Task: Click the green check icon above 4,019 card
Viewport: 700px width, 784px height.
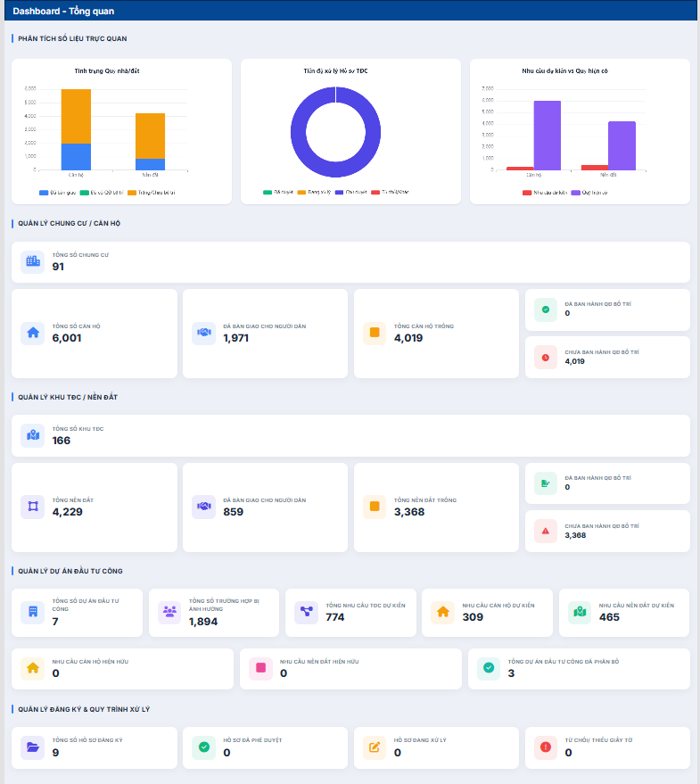Action: (x=546, y=309)
